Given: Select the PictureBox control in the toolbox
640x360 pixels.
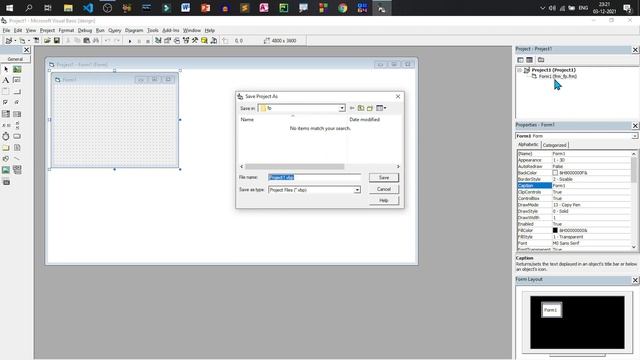Looking at the screenshot, I should coord(17,69).
